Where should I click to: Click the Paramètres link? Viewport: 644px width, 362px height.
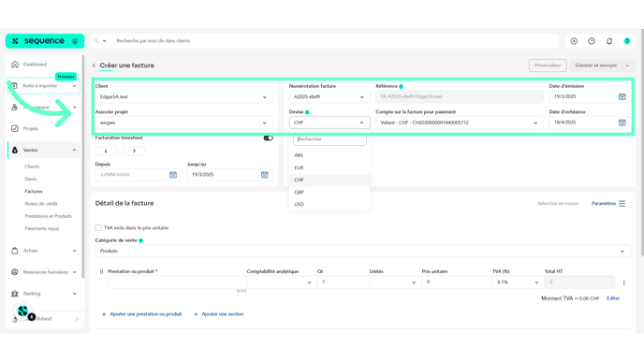pos(604,204)
